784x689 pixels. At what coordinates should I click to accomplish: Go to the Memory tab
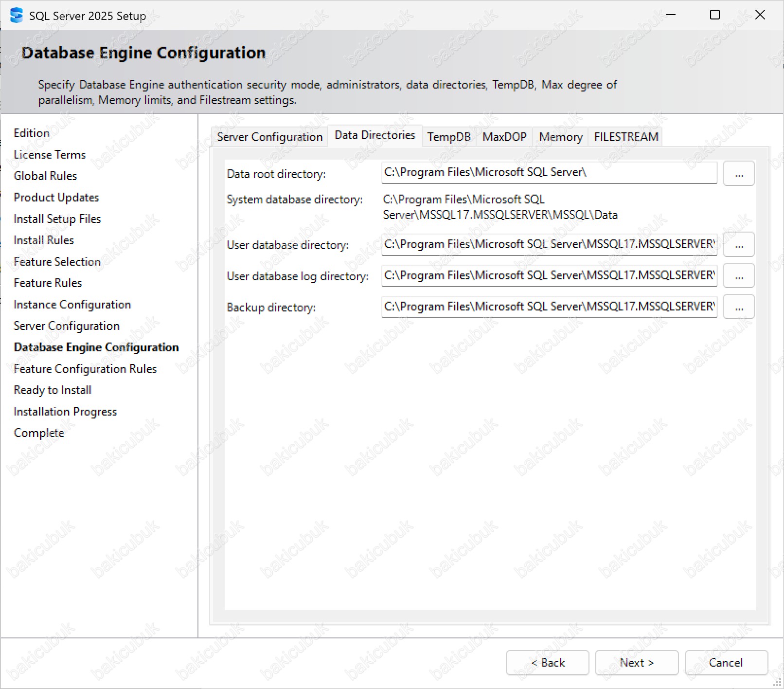(560, 137)
